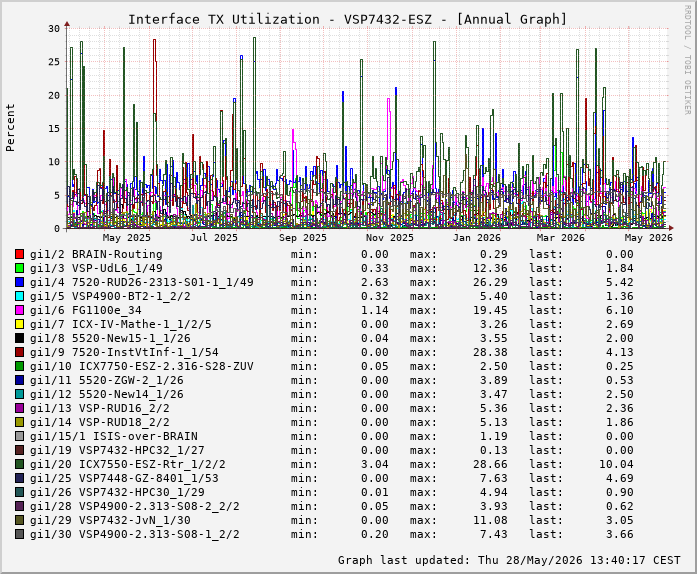The image size is (697, 574).
Task: Click the Mar 2026 x-axis label
Action: click(561, 238)
